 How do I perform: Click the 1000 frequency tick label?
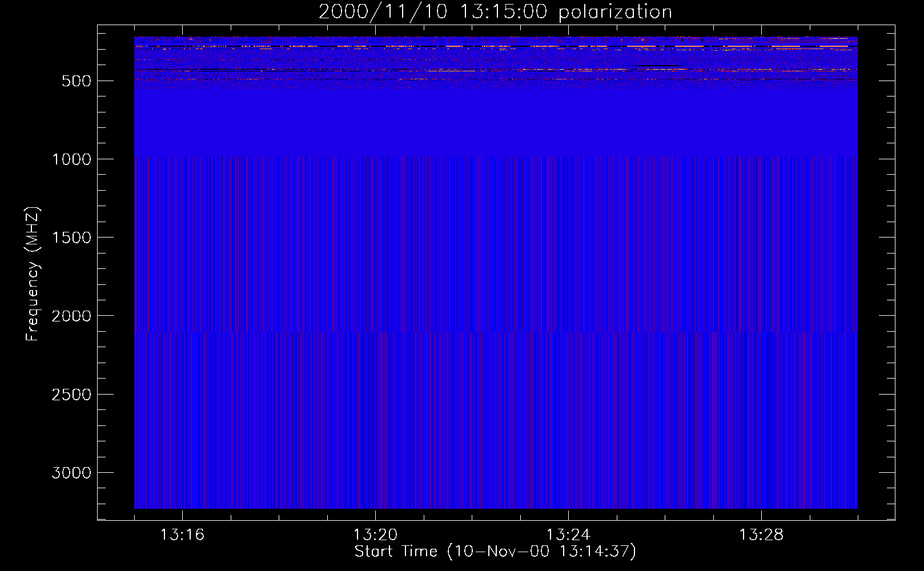coord(71,159)
